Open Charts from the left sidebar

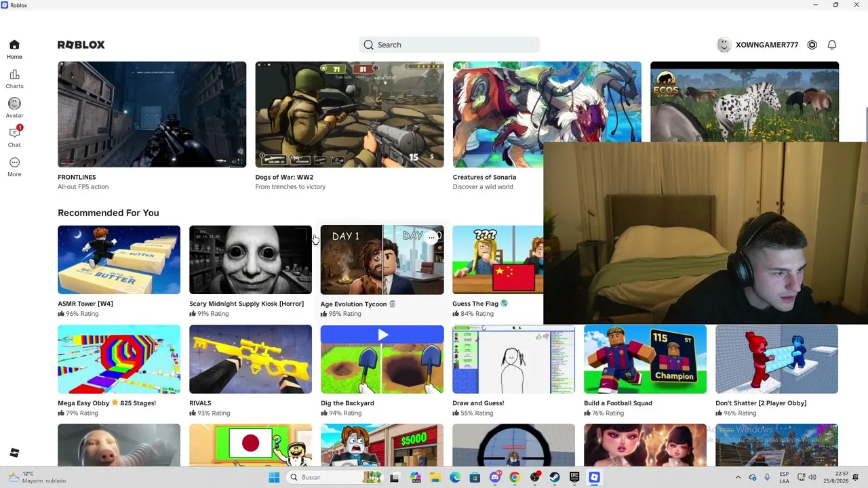[x=14, y=79]
